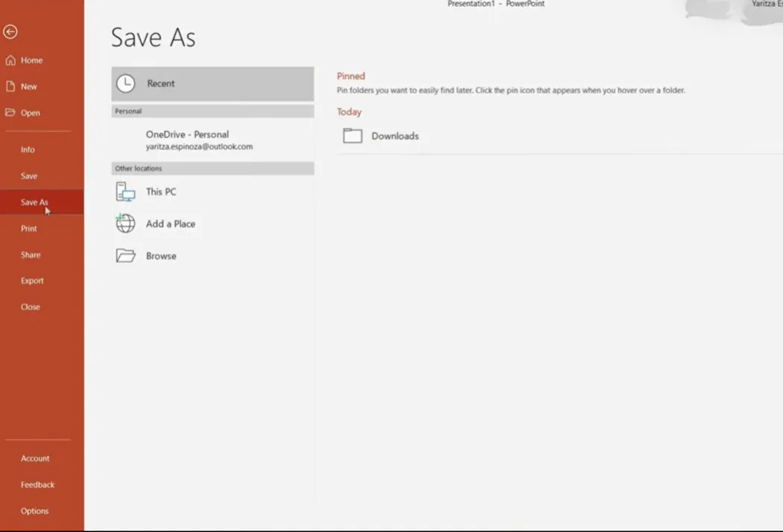Click the Open folder icon in sidebar
783x532 pixels.
click(x=10, y=113)
